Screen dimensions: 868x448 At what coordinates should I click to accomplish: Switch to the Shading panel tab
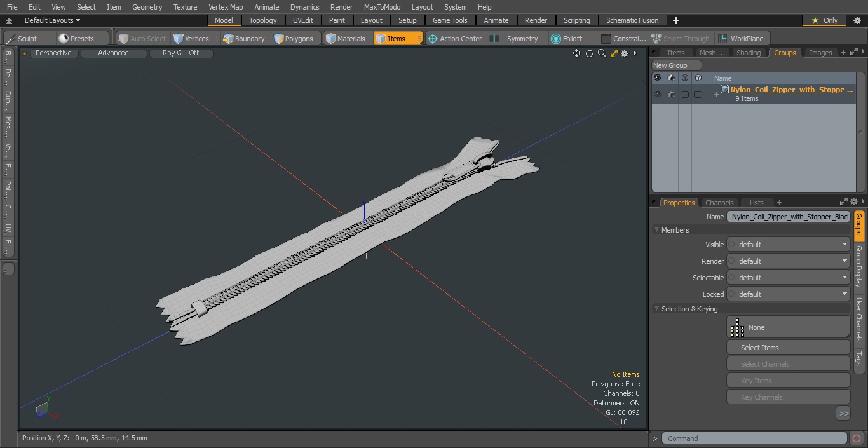(x=748, y=53)
